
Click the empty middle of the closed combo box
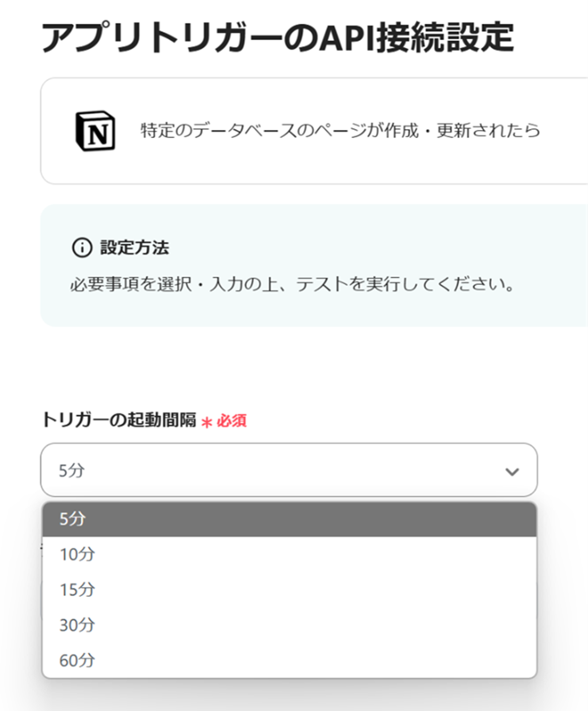pyautogui.click(x=289, y=470)
